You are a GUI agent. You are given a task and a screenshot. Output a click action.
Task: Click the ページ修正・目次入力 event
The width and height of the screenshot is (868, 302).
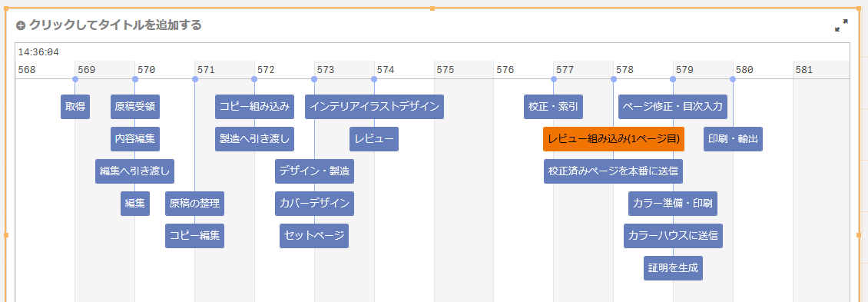click(673, 107)
